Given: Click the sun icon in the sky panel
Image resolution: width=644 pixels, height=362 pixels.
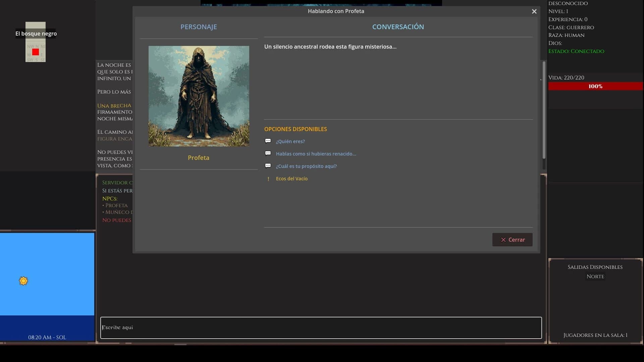Looking at the screenshot, I should (23, 281).
